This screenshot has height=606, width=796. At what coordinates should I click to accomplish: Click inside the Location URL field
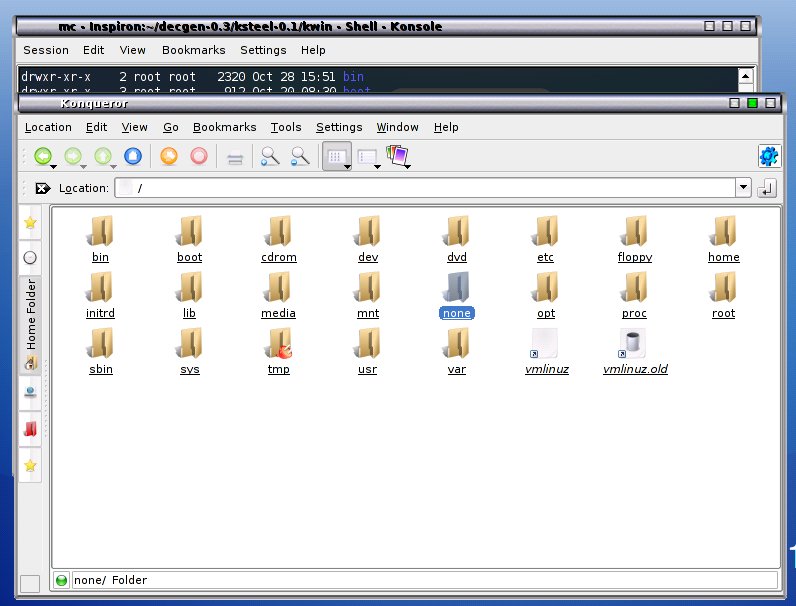pos(425,188)
